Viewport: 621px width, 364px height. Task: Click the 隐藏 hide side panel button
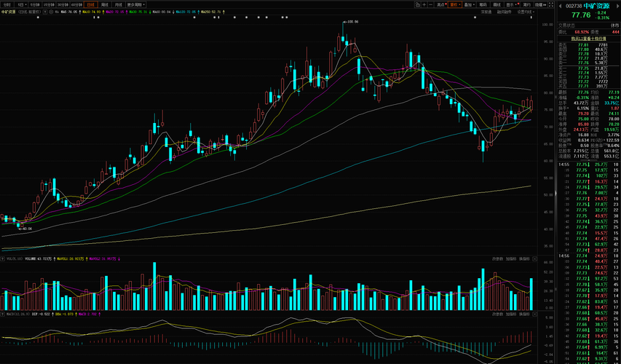pos(540,5)
